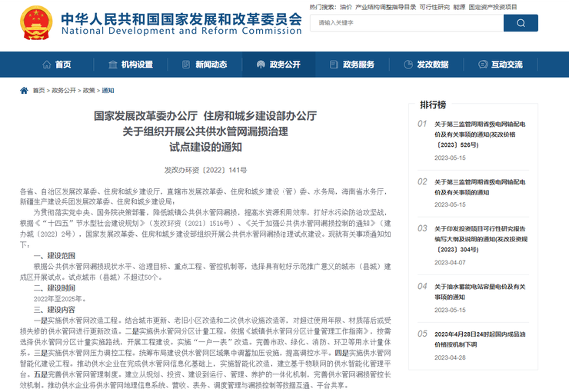The width and height of the screenshot is (569, 392).
Task: Click hot search term 固定资产投资项目
Action: 493,7
